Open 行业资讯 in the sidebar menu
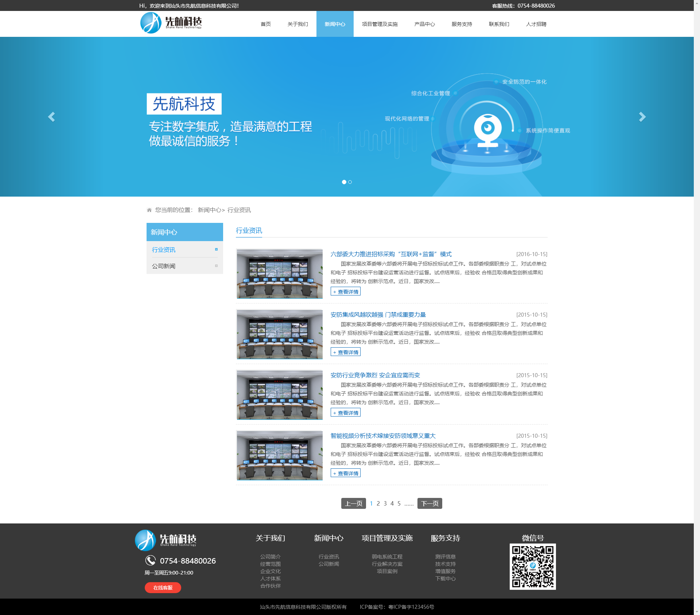The width and height of the screenshot is (700, 615). coord(164,250)
